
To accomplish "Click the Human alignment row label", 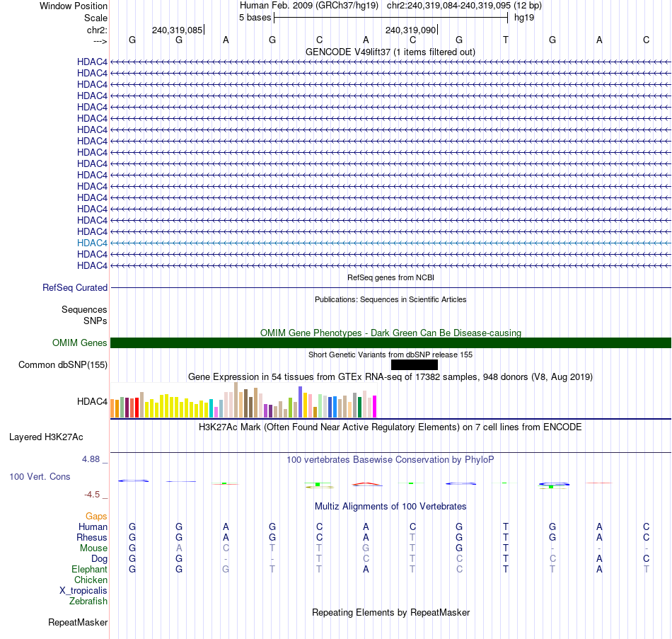I will [93, 527].
